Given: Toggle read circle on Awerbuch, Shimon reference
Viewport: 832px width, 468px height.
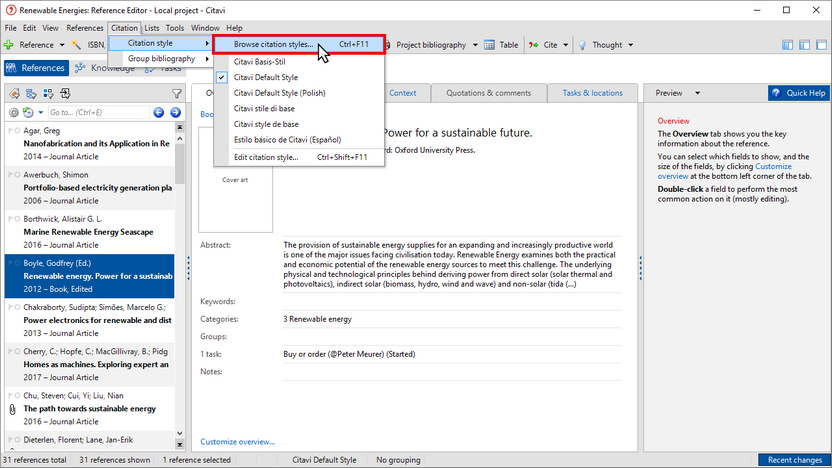Looking at the screenshot, I should coord(18,175).
